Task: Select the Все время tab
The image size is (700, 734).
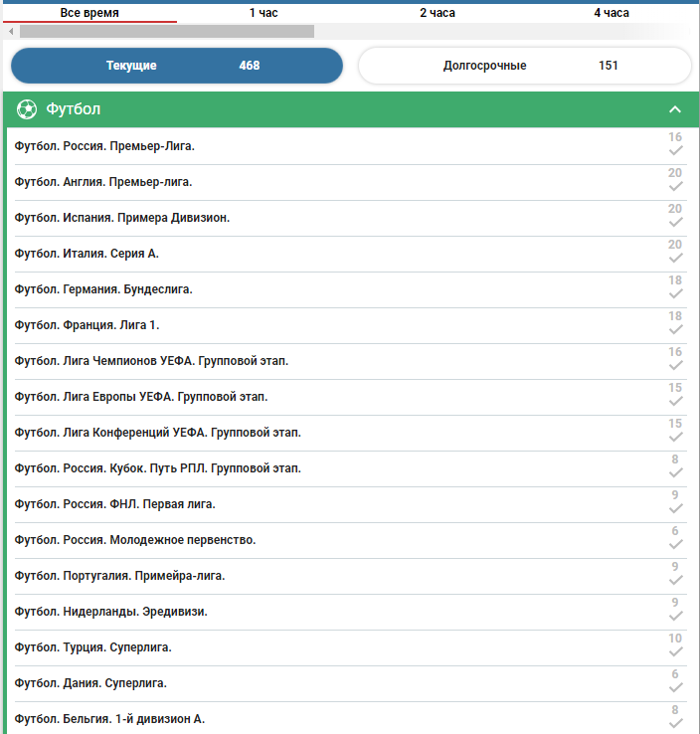Action: (89, 13)
